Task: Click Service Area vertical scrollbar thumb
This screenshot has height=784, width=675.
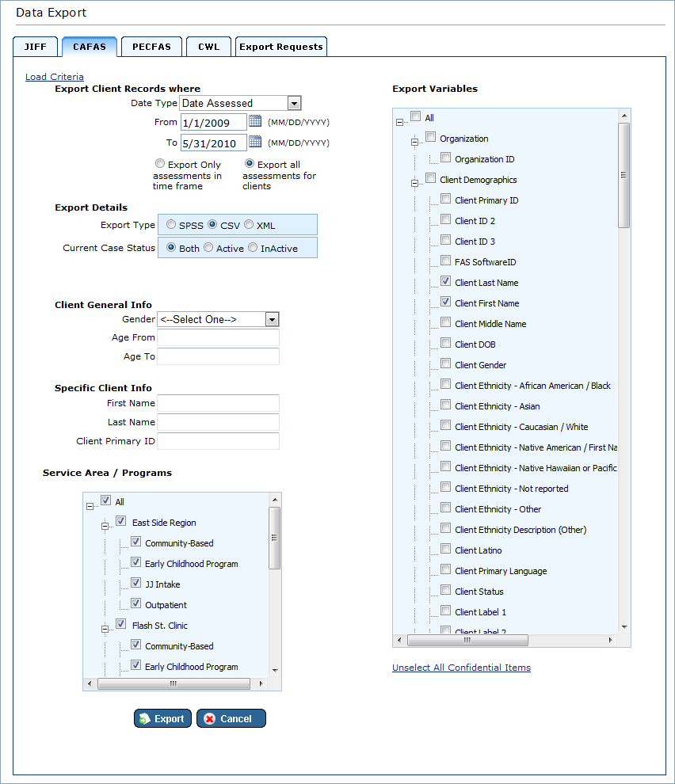Action: (274, 538)
